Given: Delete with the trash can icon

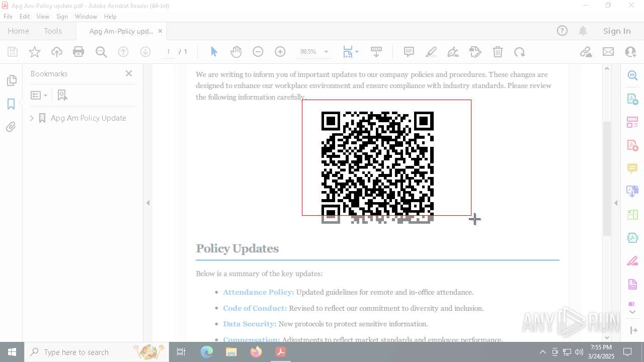Looking at the screenshot, I should [498, 52].
